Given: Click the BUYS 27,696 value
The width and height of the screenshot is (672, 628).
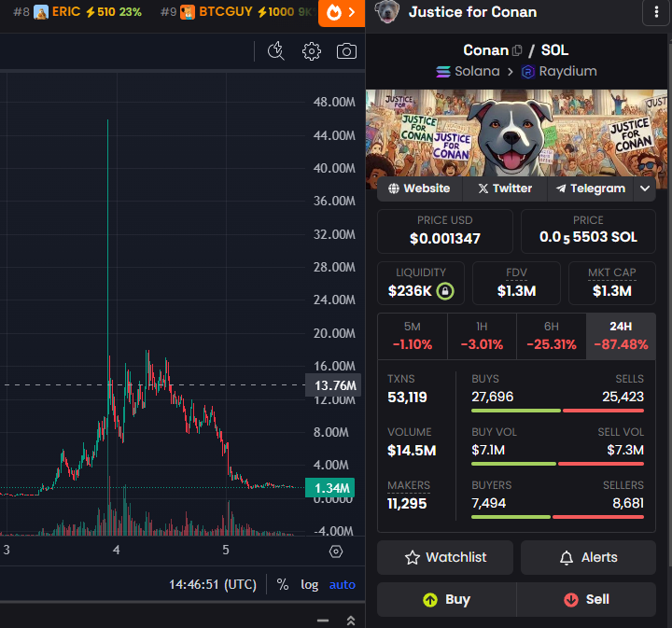Looking at the screenshot, I should pos(493,398).
